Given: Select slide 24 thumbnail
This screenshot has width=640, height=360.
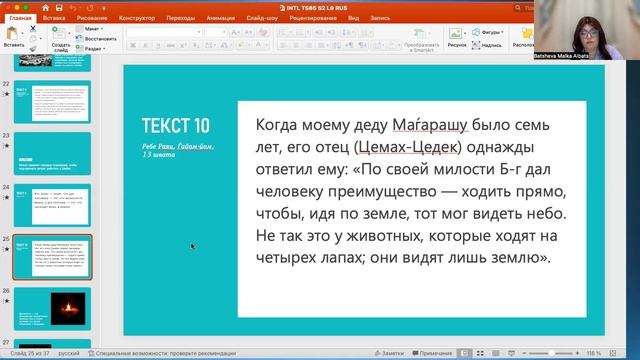Looking at the screenshot, I should [52, 205].
